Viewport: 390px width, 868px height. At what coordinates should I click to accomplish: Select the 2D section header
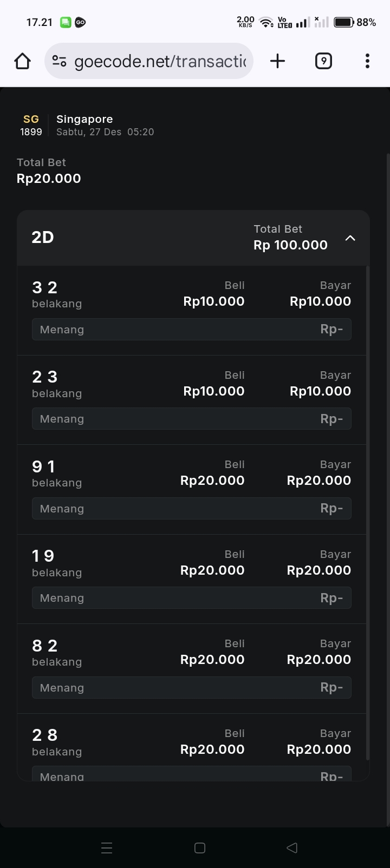pos(43,238)
